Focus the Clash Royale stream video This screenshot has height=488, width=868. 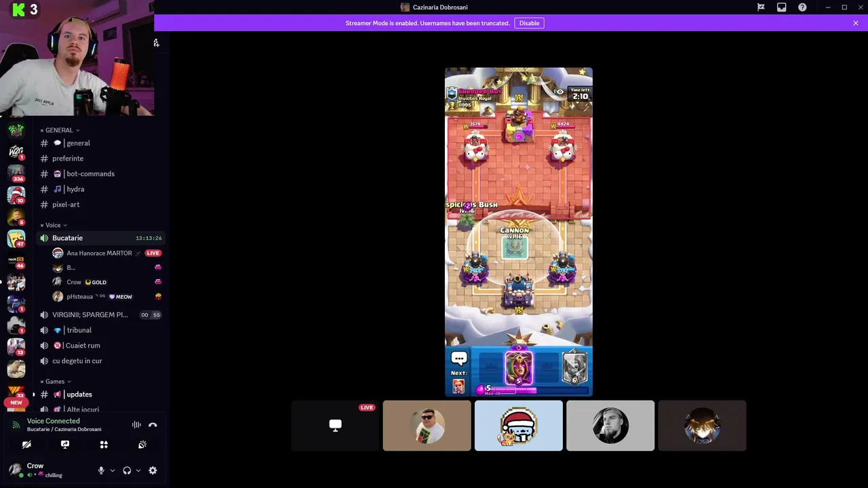[519, 232]
